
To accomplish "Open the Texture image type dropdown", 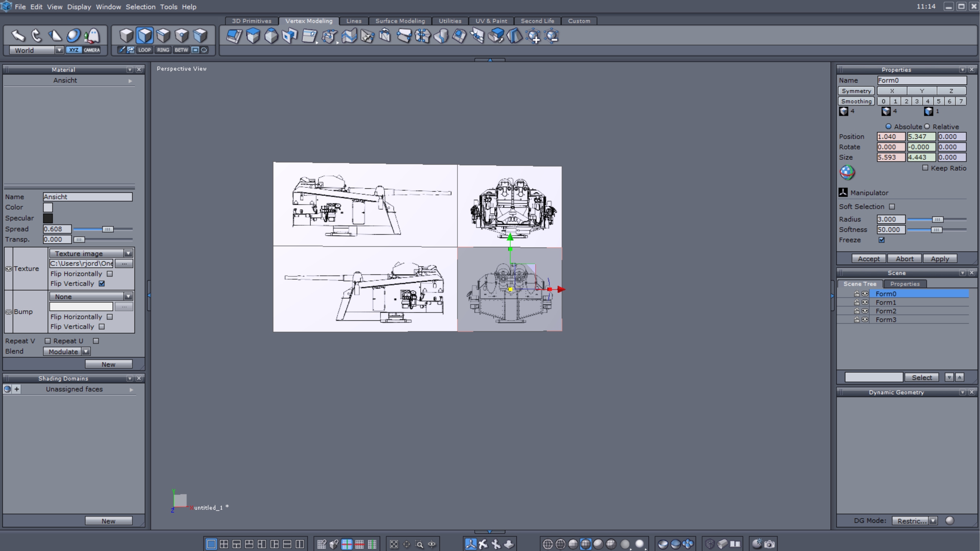I will [x=128, y=253].
